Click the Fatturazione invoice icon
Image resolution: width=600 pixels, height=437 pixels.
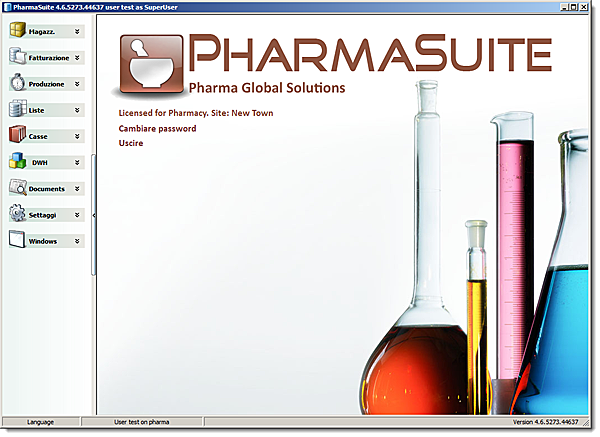point(17,57)
